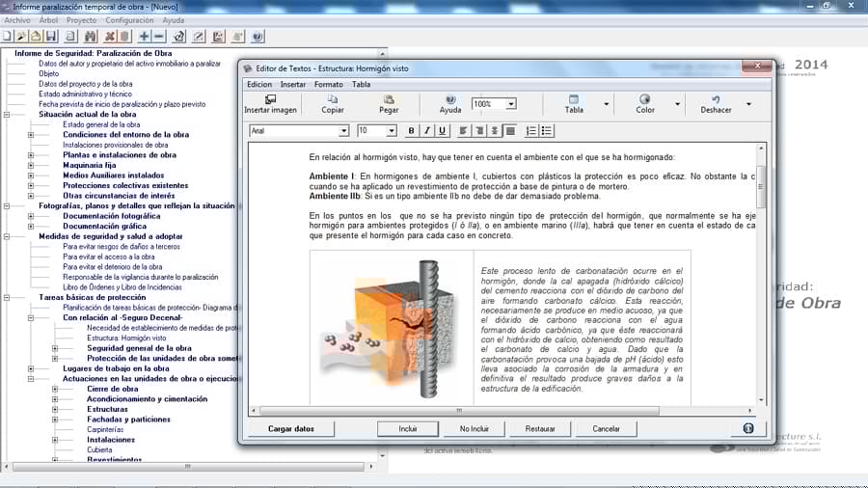Click the pencil icon in main toolbar
Image resolution: width=868 pixels, height=488 pixels.
199,37
